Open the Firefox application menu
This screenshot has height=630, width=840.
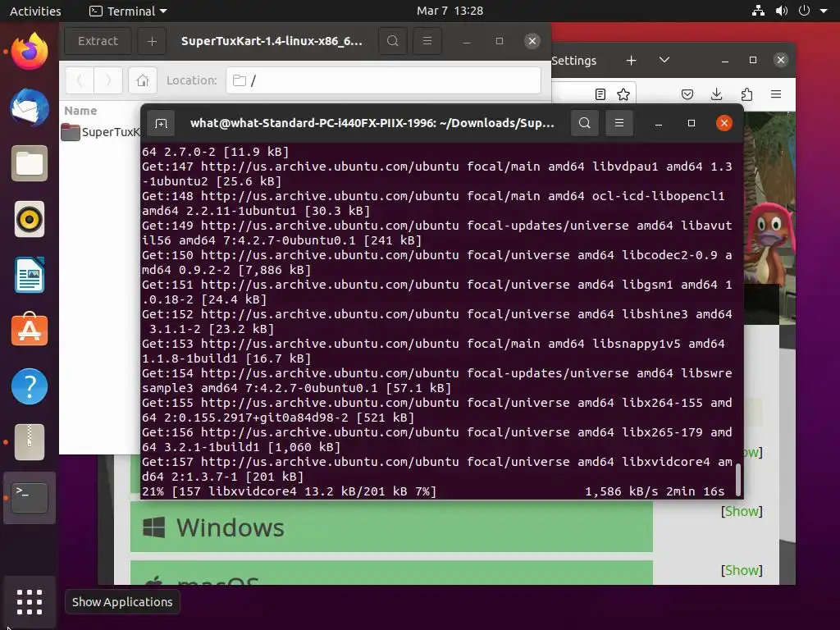pyautogui.click(x=776, y=95)
